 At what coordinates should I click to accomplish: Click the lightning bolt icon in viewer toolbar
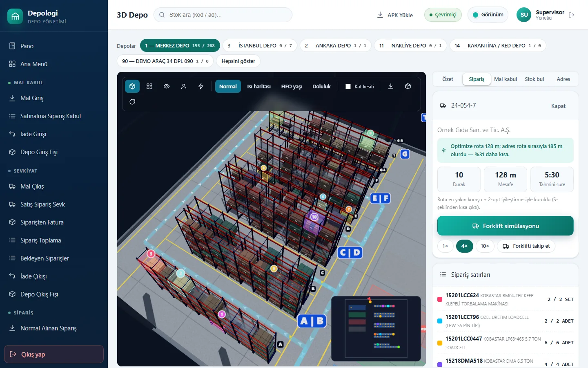(201, 86)
